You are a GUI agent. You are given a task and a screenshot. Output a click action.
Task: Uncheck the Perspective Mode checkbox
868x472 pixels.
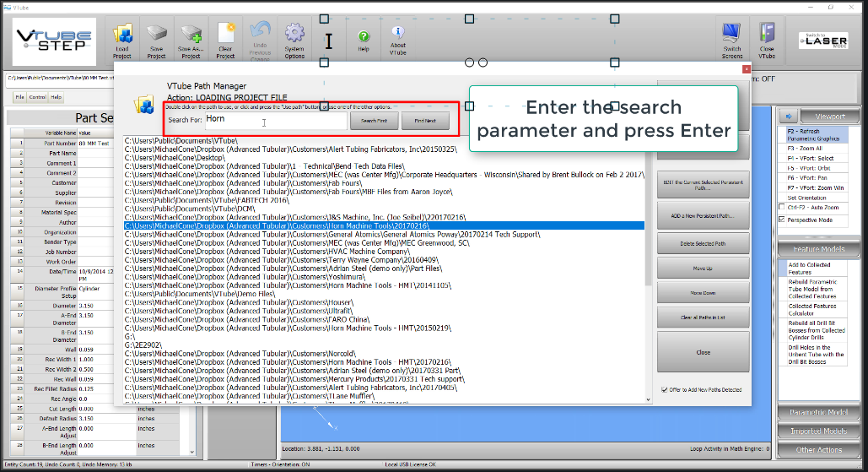[781, 220]
